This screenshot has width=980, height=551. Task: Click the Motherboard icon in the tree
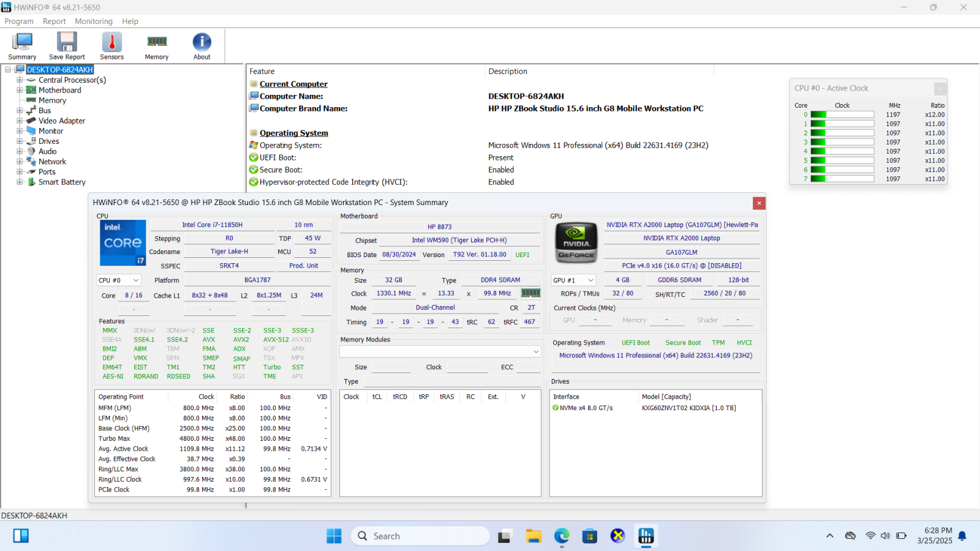31,90
